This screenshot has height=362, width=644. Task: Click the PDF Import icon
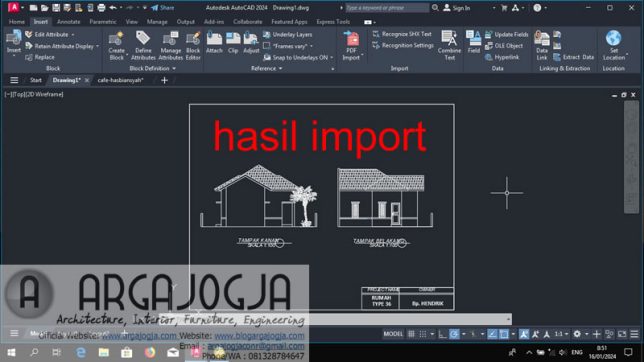pyautogui.click(x=351, y=45)
